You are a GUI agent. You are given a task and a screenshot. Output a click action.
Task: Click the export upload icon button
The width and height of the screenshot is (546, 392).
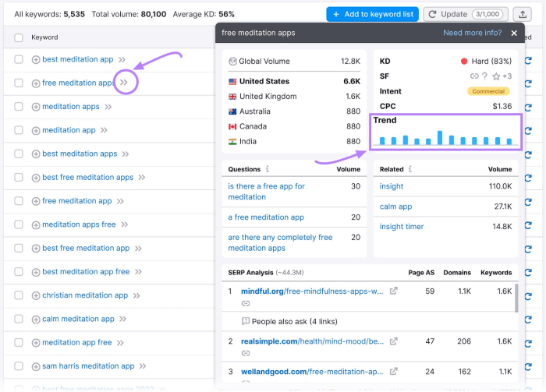[x=523, y=14]
